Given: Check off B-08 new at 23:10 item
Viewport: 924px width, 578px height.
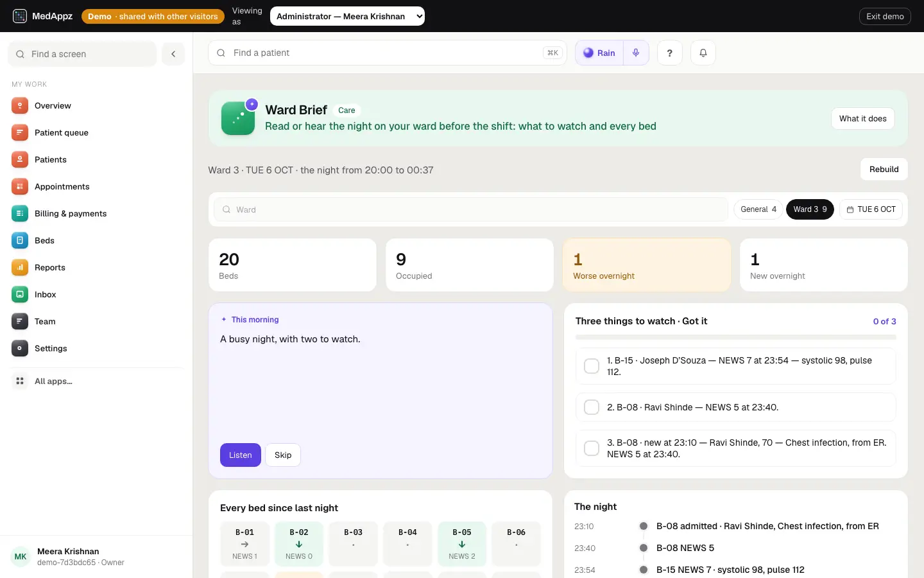Looking at the screenshot, I should 592,448.
